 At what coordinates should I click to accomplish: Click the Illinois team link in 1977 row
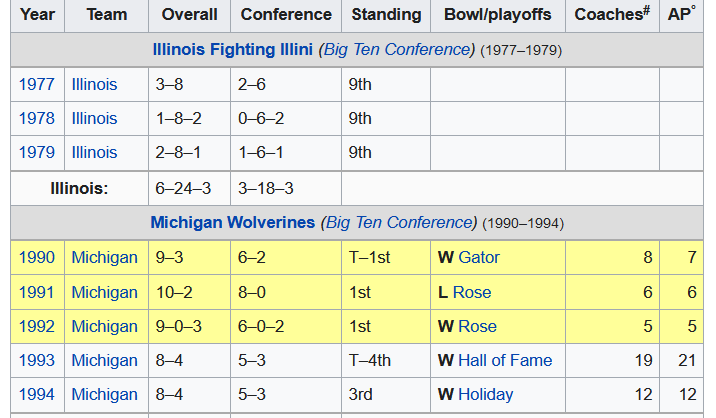(x=94, y=84)
